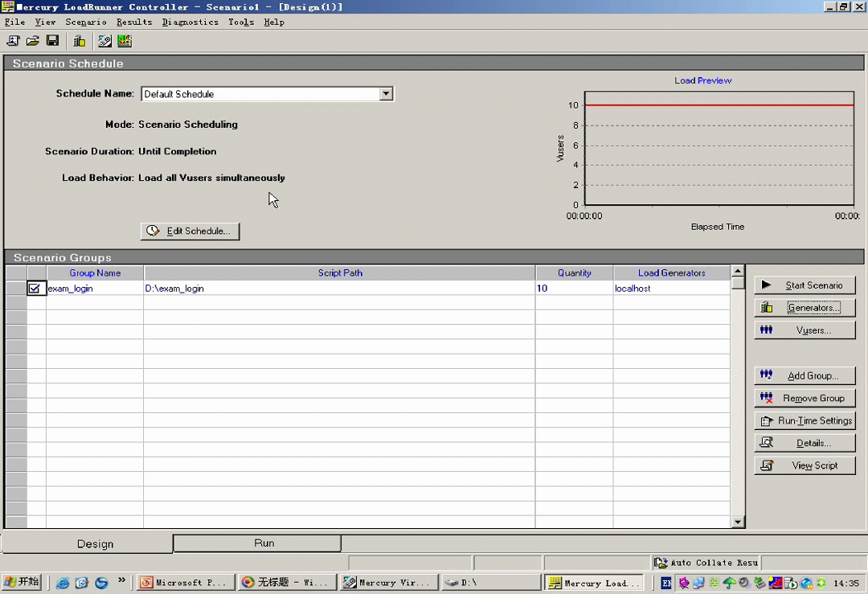Screen dimensions: 868x594
Task: Click the Vusers button
Action: pyautogui.click(x=805, y=330)
